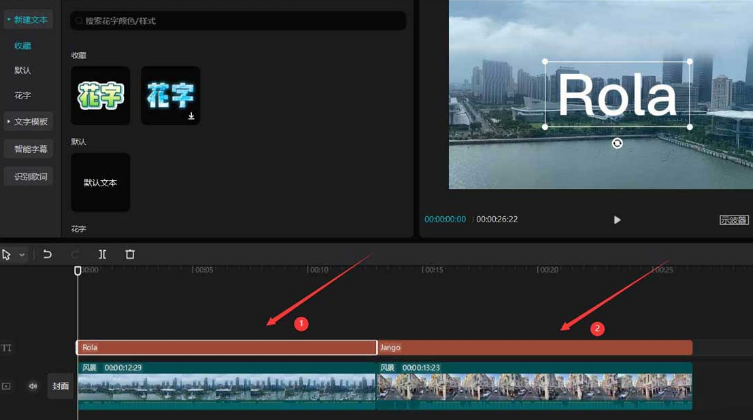
Task: Delete the selected clip
Action: pos(130,254)
